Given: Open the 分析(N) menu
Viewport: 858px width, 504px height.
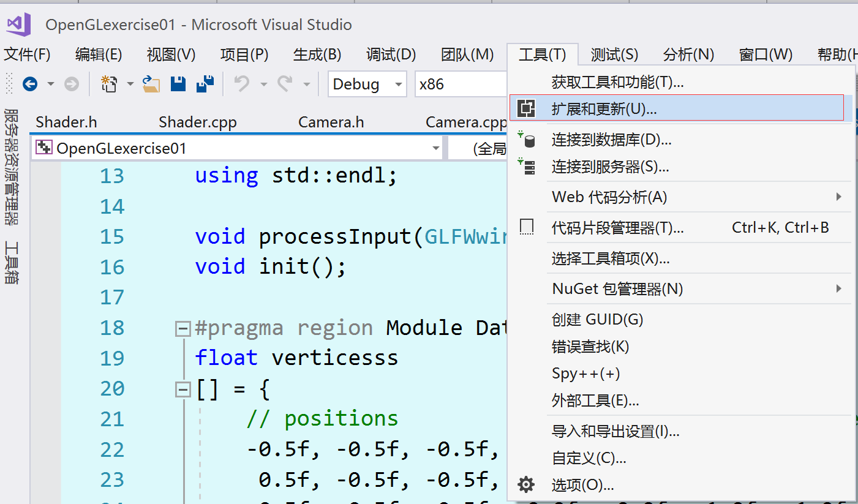Looking at the screenshot, I should tap(688, 55).
